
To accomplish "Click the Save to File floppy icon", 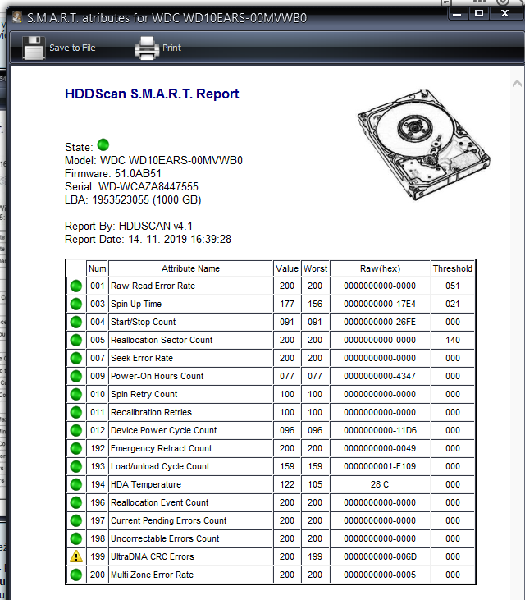I will point(34,48).
